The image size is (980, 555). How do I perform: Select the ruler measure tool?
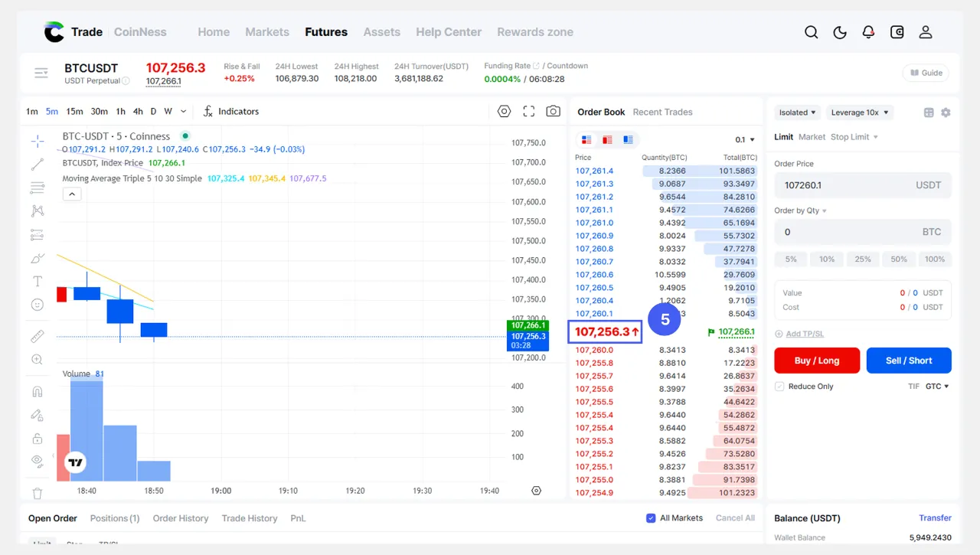(x=37, y=336)
